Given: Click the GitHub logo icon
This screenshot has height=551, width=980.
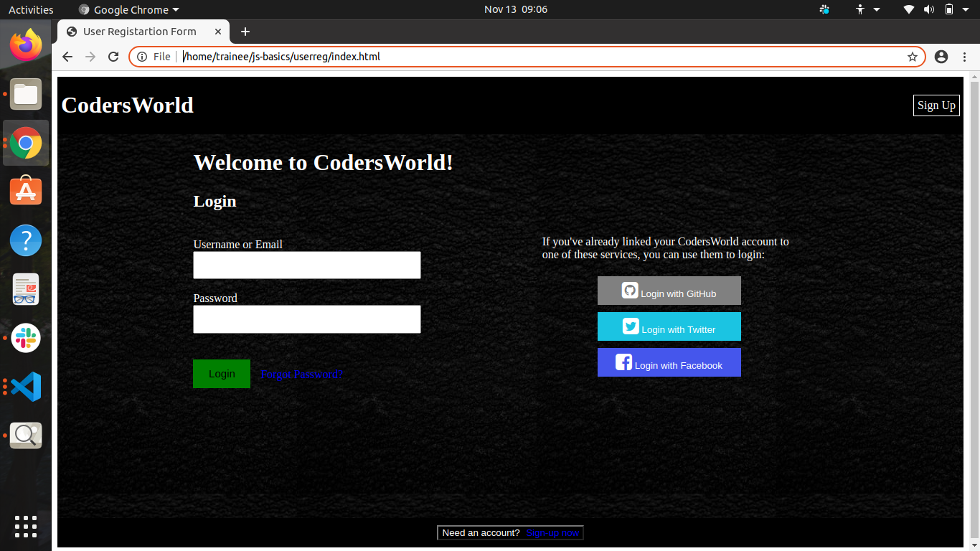Looking at the screenshot, I should point(630,291).
